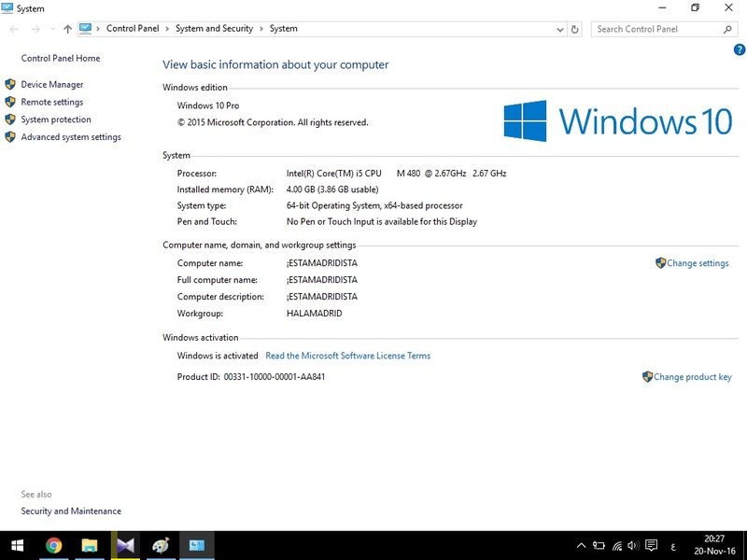
Task: Open File Explorer from the taskbar
Action: click(90, 546)
